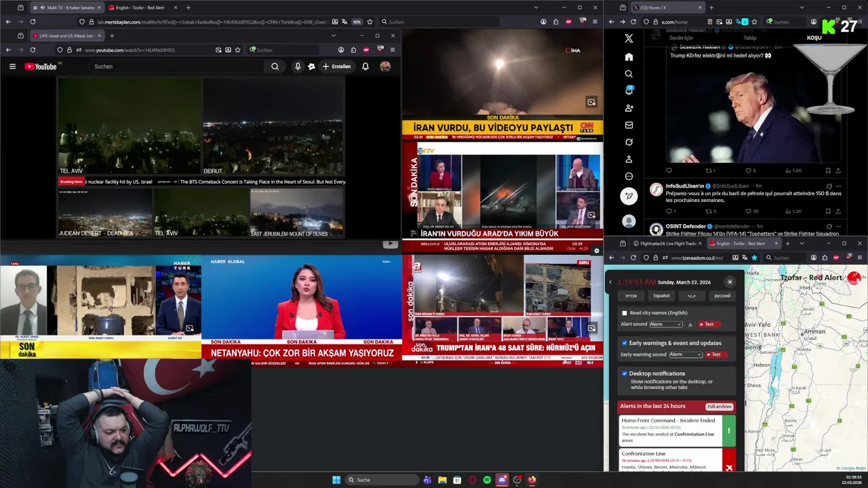
Task: Open Windows Start menu
Action: tap(336, 480)
